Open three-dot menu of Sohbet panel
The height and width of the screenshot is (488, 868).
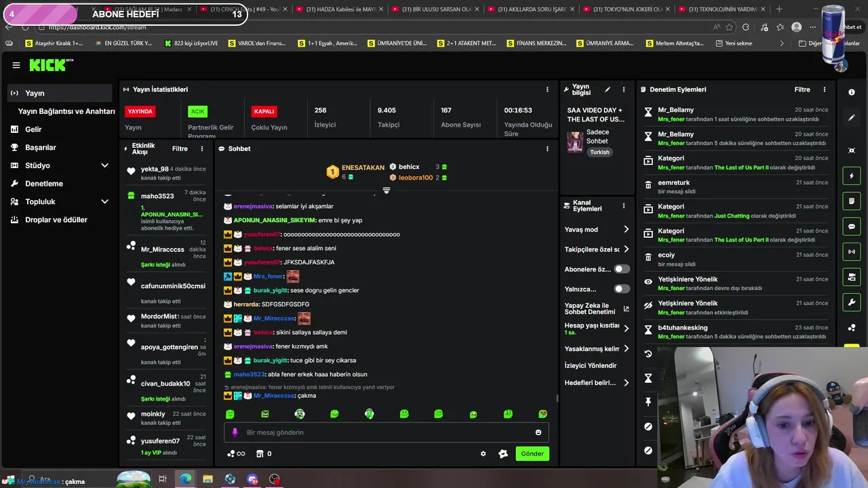click(547, 148)
